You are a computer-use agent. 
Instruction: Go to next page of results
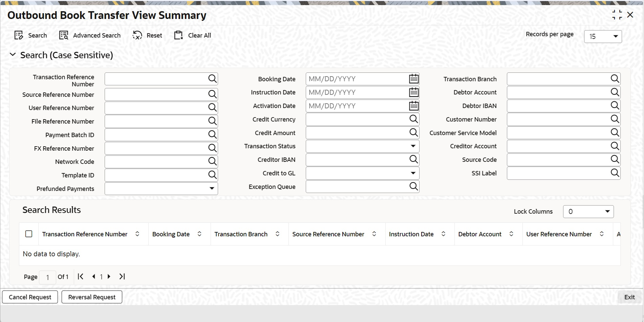[109, 277]
